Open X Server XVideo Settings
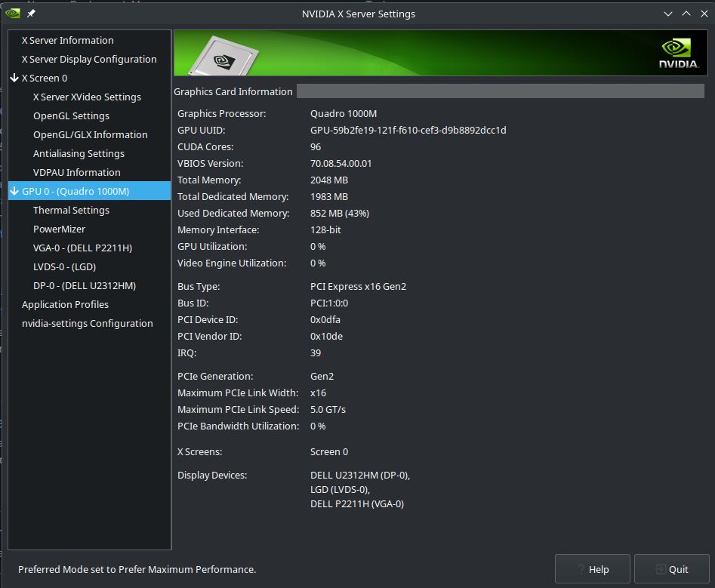Screen dimensions: 715x588 (x=87, y=97)
